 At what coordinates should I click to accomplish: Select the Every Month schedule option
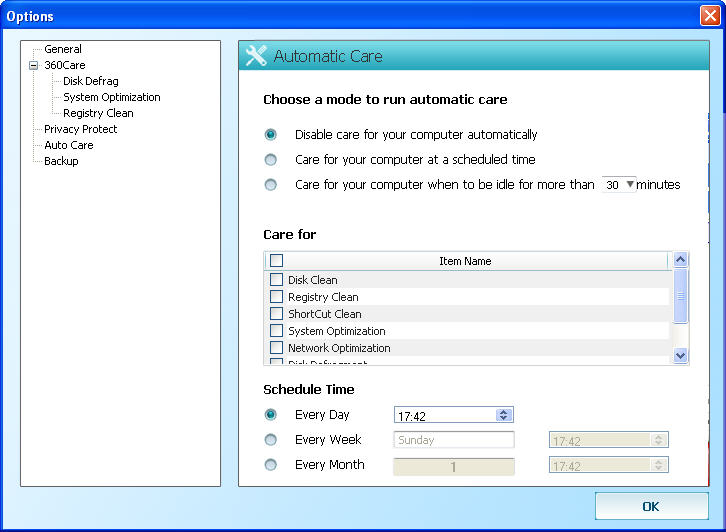(271, 464)
